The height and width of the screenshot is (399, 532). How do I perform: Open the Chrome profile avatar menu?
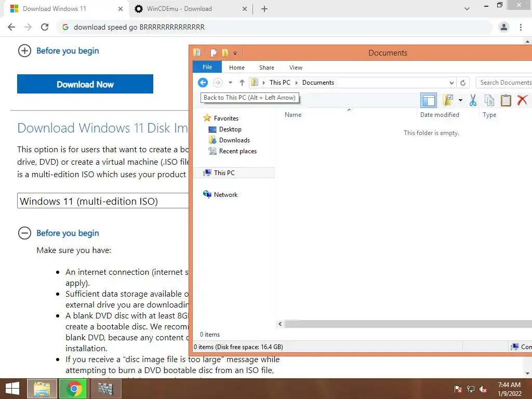(504, 27)
